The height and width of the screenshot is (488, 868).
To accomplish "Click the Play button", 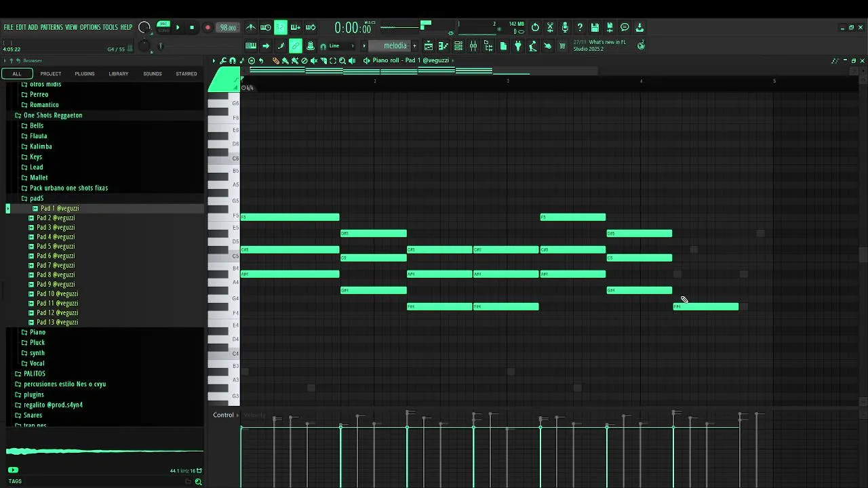I will click(x=178, y=28).
